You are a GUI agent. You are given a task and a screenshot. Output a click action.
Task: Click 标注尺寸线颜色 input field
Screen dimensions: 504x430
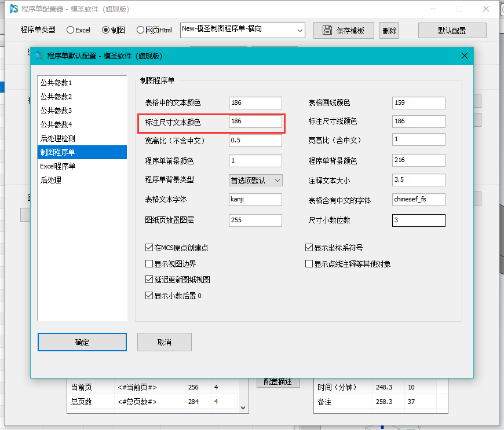[x=418, y=122]
